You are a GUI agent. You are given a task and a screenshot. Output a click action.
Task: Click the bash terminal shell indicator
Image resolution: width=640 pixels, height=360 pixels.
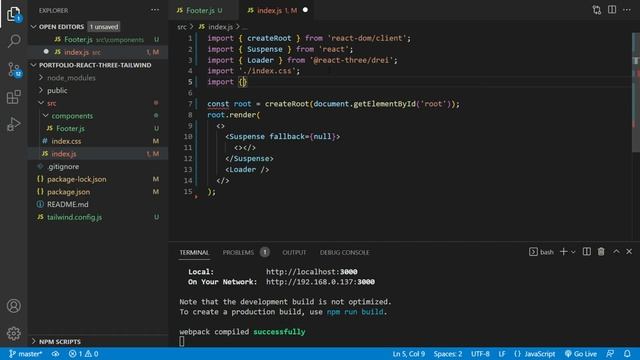coord(541,252)
